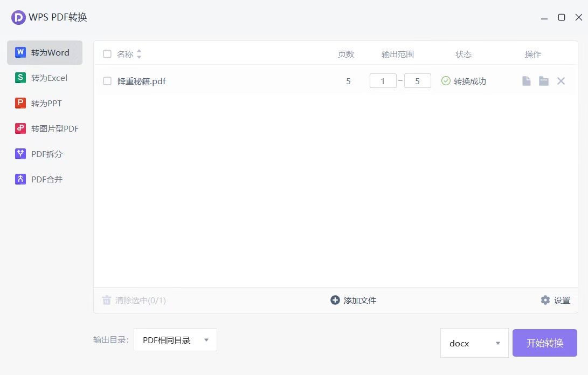Toggle the select-all checkbox in header
The image size is (588, 375).
(107, 54)
